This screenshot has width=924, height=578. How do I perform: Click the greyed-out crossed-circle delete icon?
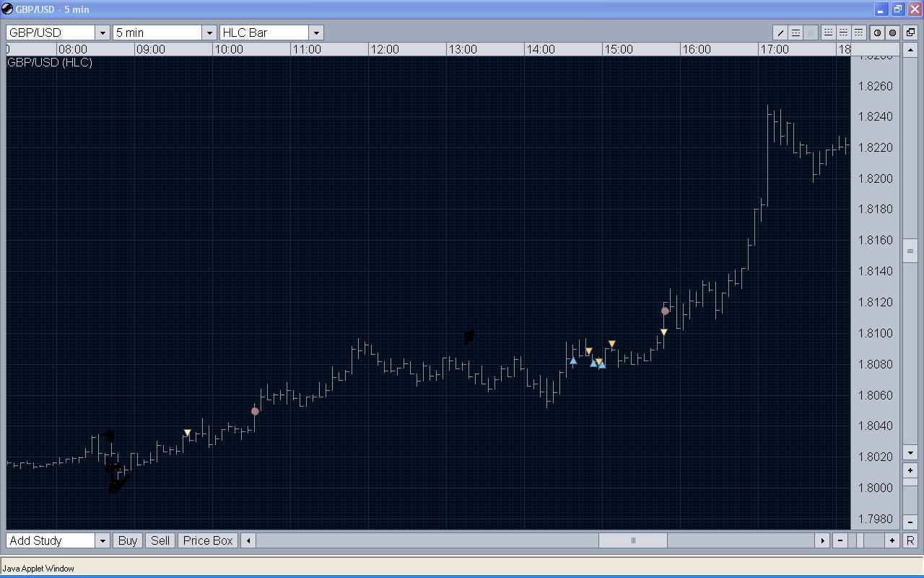coord(811,33)
